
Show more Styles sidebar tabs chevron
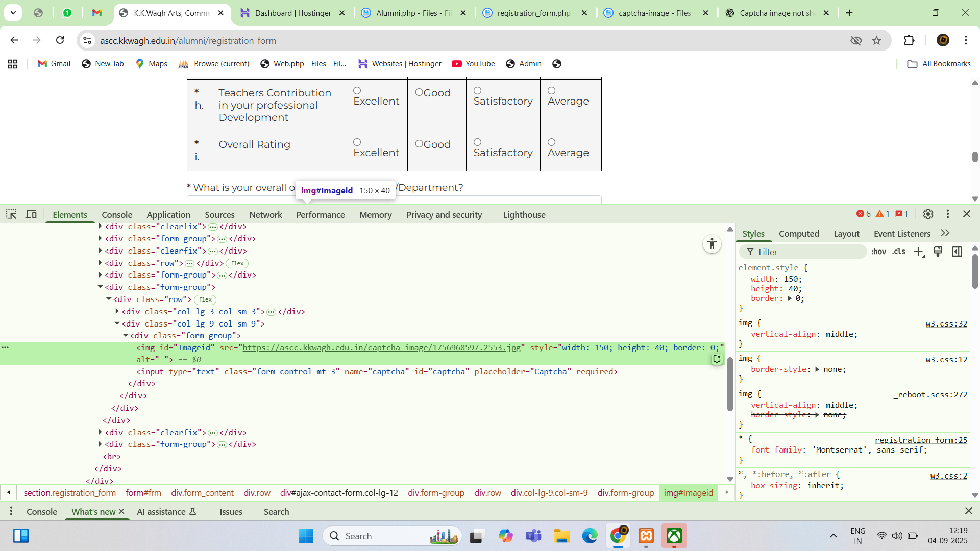coord(945,233)
